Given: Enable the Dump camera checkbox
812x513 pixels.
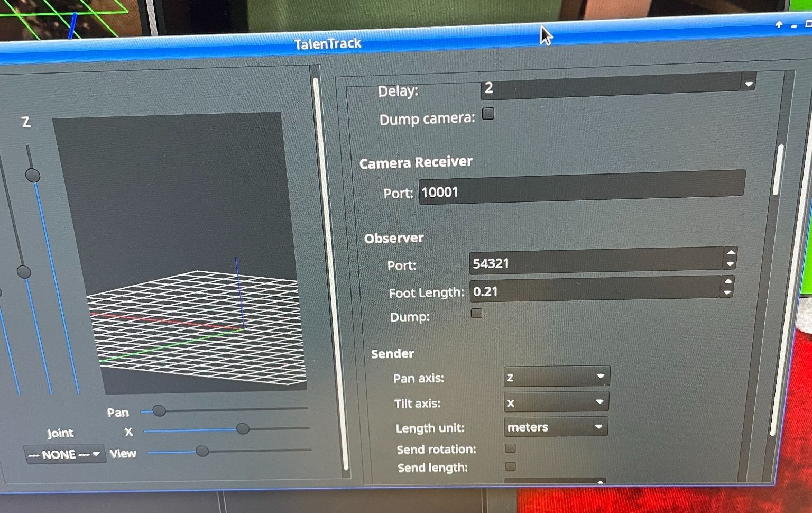Looking at the screenshot, I should tap(488, 114).
